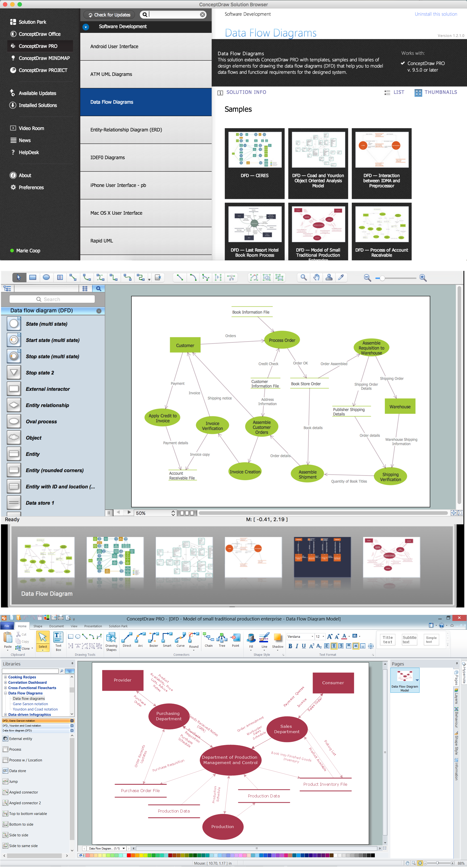Click the zoom in magnifier icon

pos(423,278)
